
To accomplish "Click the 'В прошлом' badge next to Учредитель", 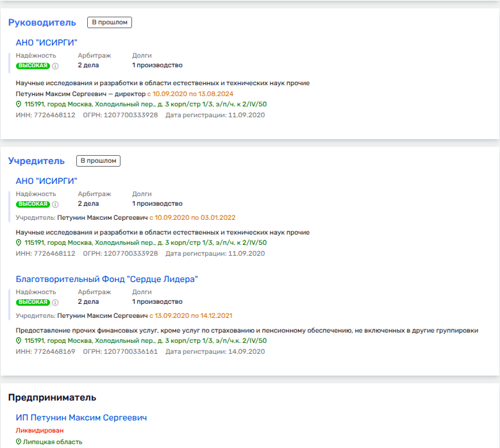I will 98,161.
